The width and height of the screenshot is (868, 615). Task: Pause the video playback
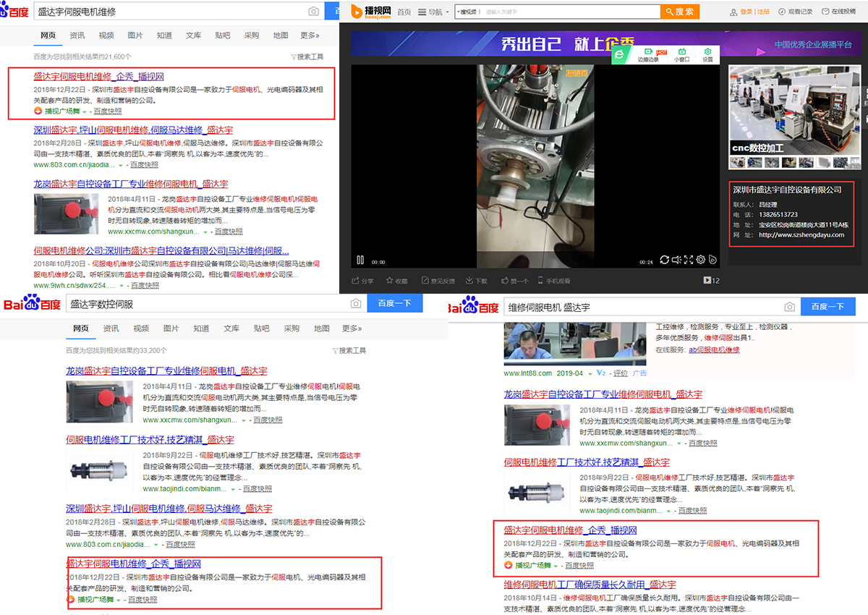point(360,260)
